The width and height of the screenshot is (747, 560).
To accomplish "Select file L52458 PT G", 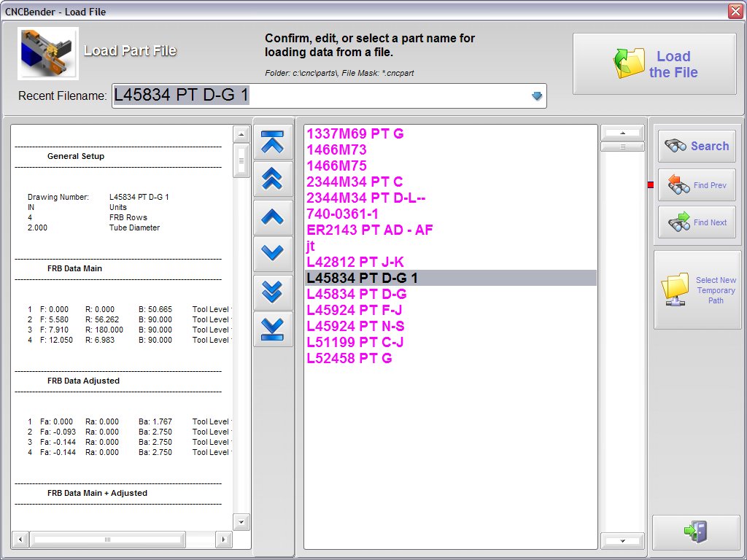I will tap(349, 358).
